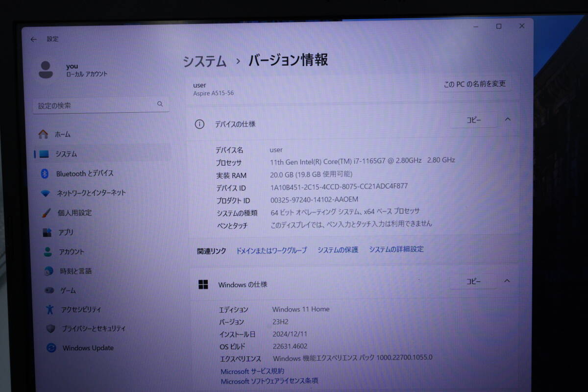The image size is (588, 392).
Task: Collapse the デバイスの仕様 section
Action: coord(508,119)
